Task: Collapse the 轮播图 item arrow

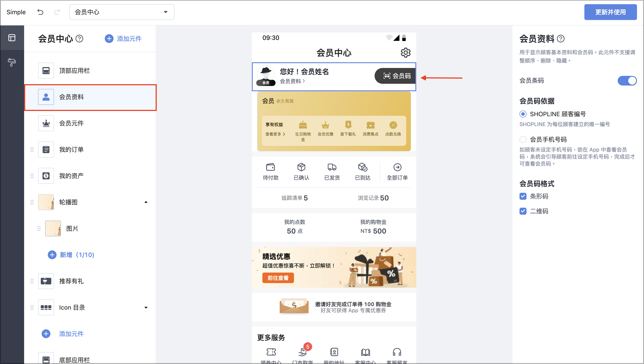Action: 146,202
